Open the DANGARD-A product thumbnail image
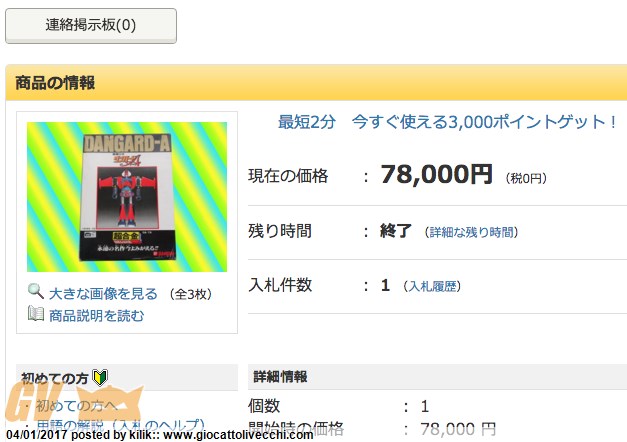This screenshot has width=627, height=442. click(127, 197)
